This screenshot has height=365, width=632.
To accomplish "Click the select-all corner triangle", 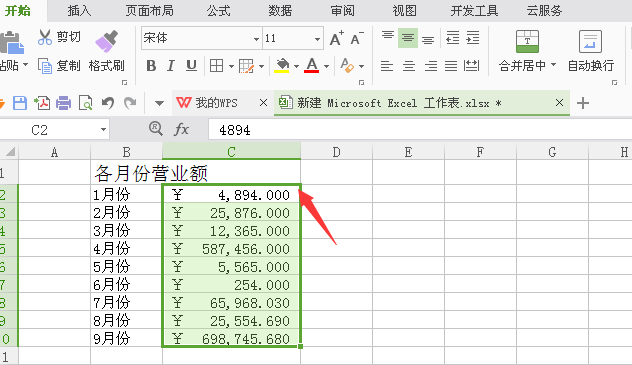I will (9, 152).
